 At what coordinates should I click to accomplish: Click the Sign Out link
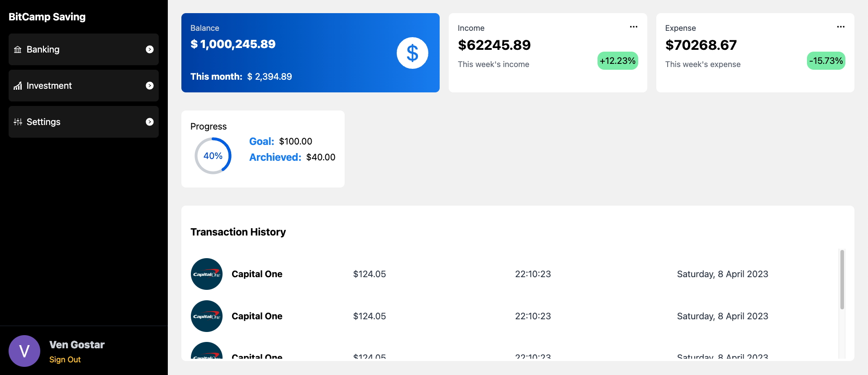(65, 360)
